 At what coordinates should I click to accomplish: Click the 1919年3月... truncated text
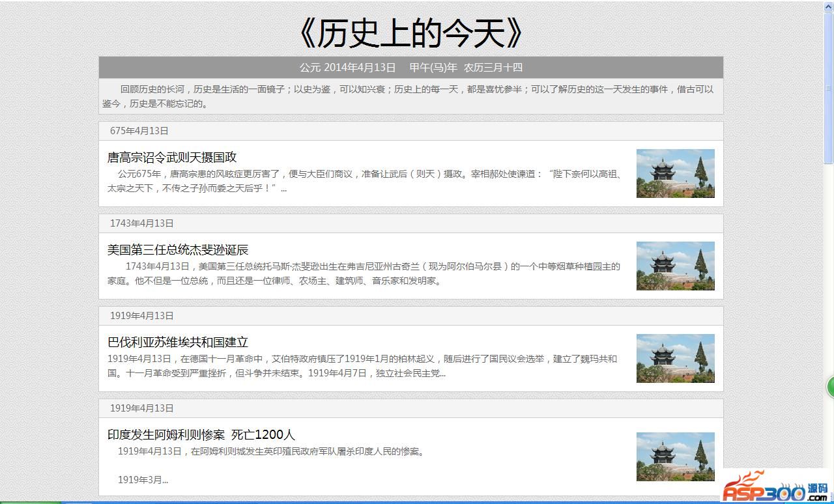pyautogui.click(x=143, y=480)
